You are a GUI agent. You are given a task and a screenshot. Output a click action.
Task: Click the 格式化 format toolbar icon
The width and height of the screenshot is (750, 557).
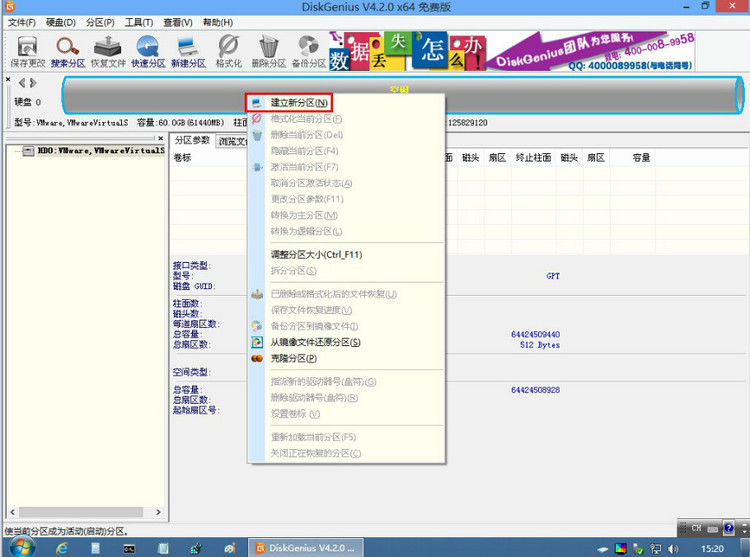(x=228, y=50)
